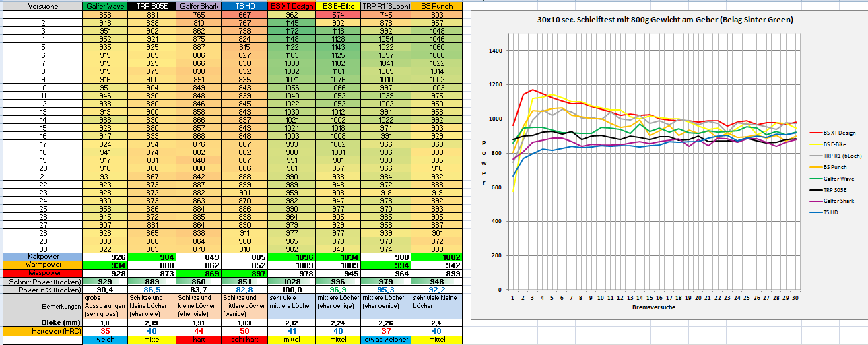Click the 'etwas weicher' rating cell
Image resolution: width=868 pixels, height=345 pixels.
[385, 340]
